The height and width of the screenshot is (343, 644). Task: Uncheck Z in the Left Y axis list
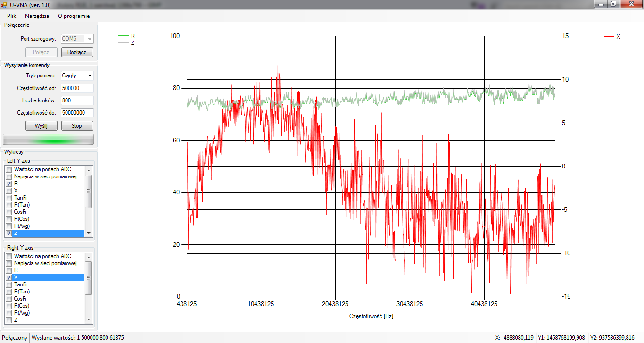pyautogui.click(x=8, y=233)
